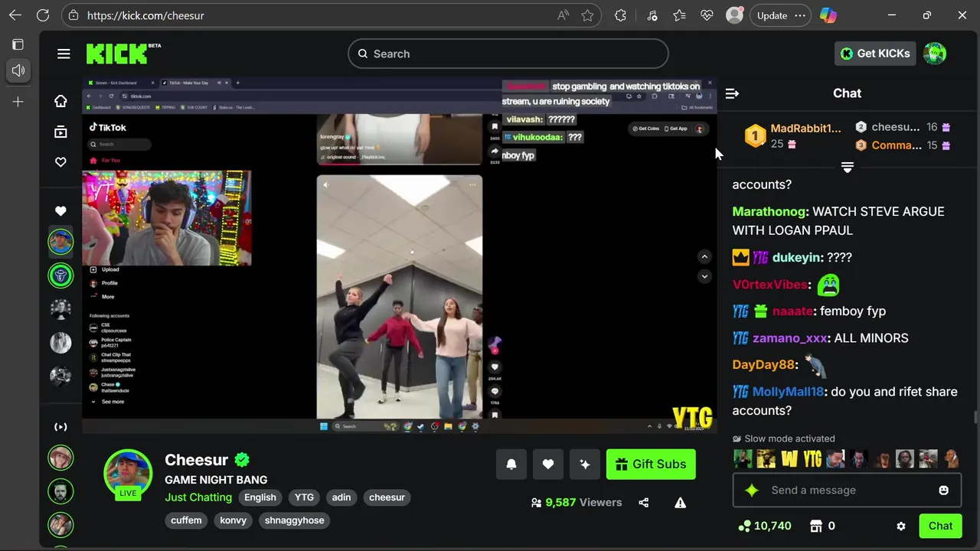Expand recommended channels sidebar toggle
The height and width of the screenshot is (551, 980).
60,427
